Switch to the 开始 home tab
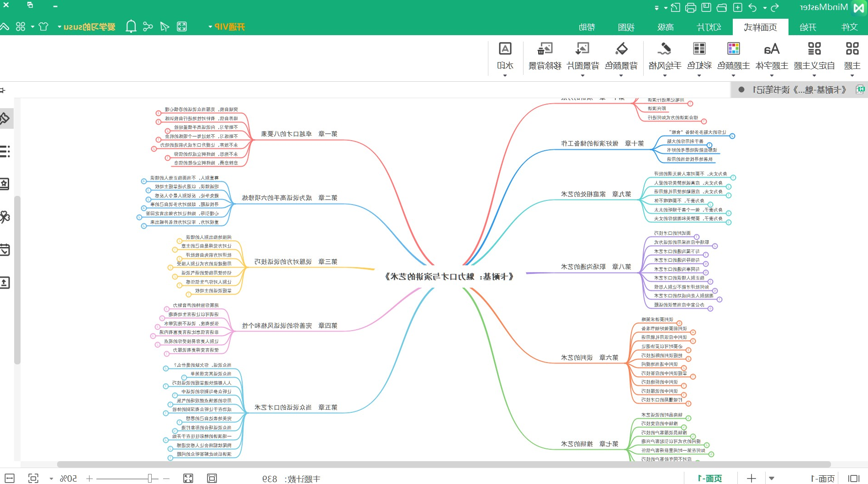This screenshot has width=868, height=484. coord(808,27)
